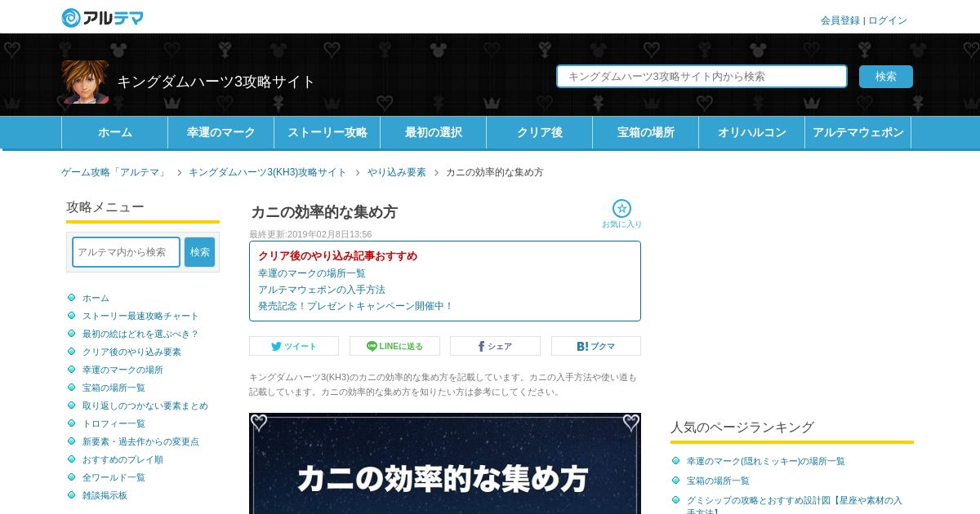This screenshot has width=980, height=514.
Task: Open 宝箱の場所一覧 sidebar link
Action: tap(114, 388)
